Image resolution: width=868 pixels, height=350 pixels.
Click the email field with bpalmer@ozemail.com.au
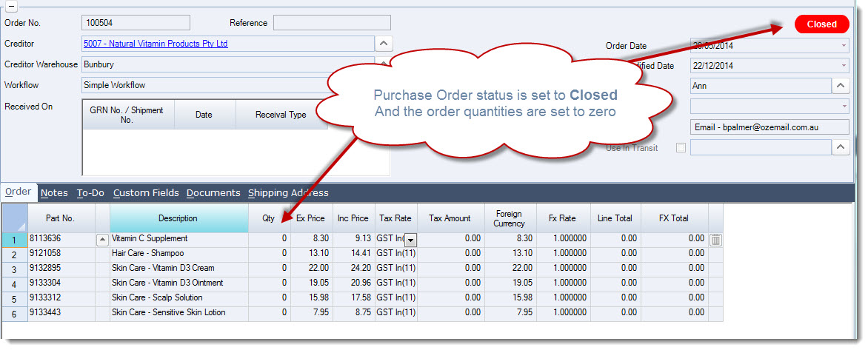coord(769,127)
